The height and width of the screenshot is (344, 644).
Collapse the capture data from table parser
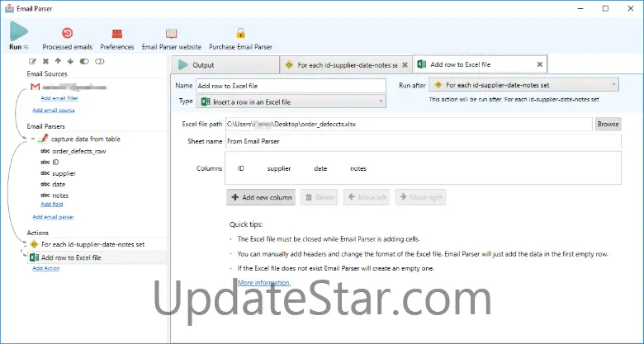pyautogui.click(x=32, y=139)
